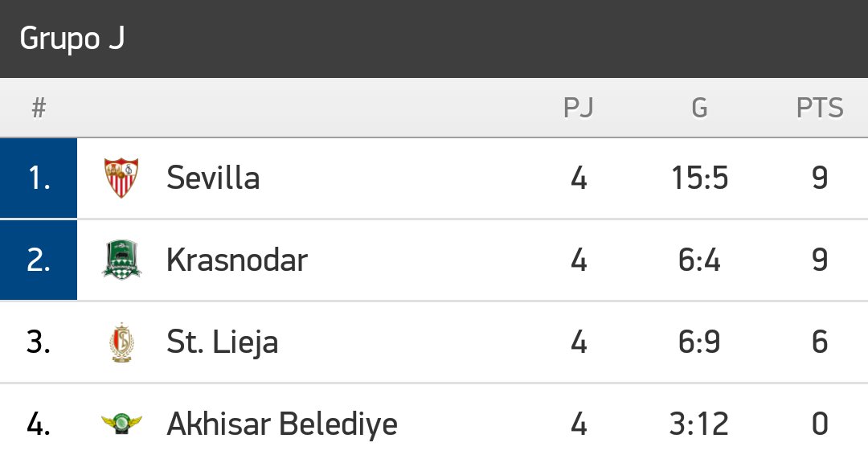Click Akhisar Belediye's 0 points value
868x459 pixels.
[820, 424]
